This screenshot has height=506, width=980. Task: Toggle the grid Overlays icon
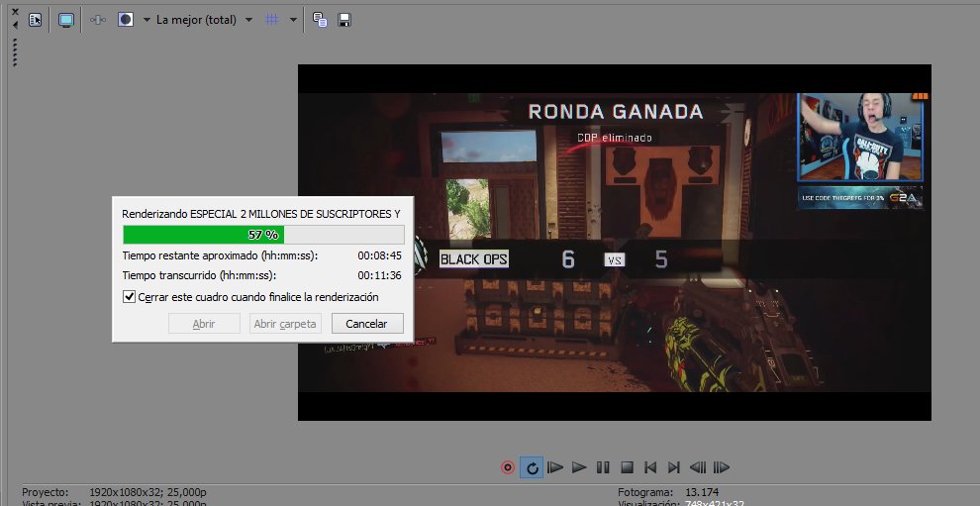tap(272, 20)
